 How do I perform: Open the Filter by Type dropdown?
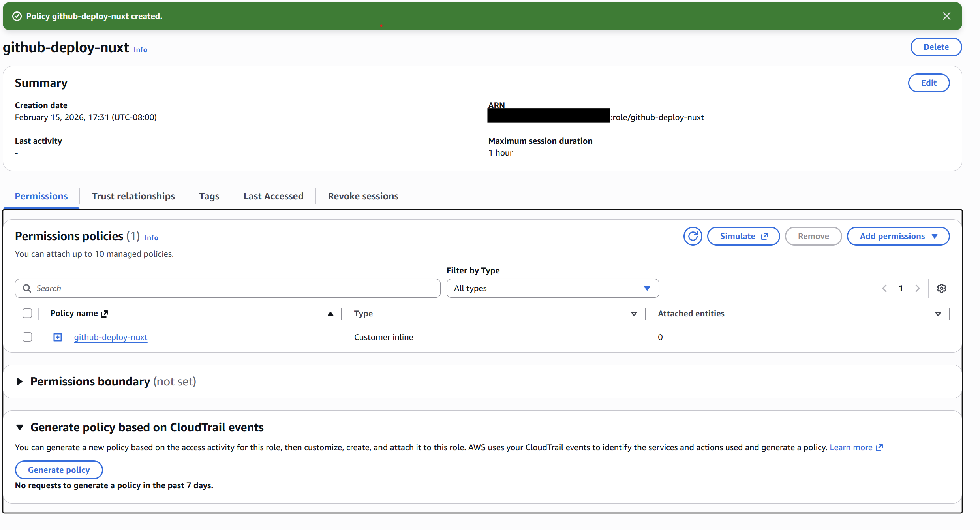(x=552, y=288)
